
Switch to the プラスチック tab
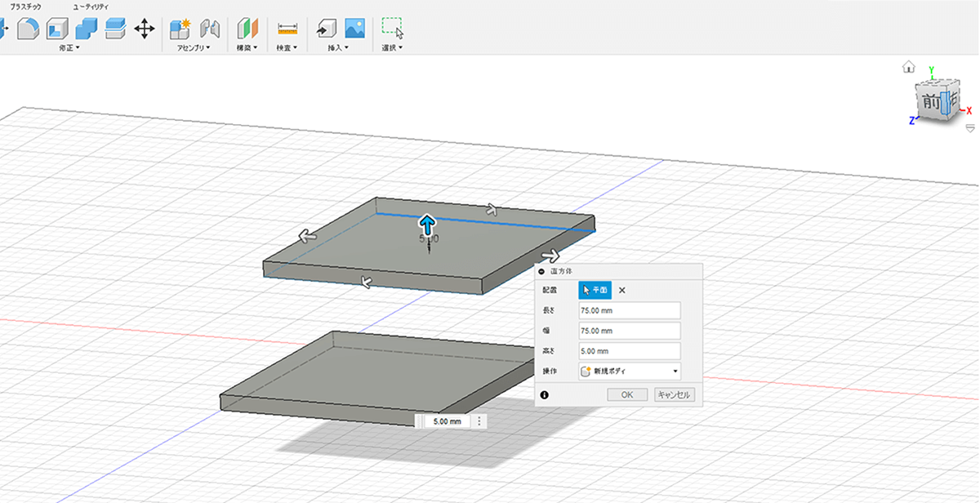point(26,7)
